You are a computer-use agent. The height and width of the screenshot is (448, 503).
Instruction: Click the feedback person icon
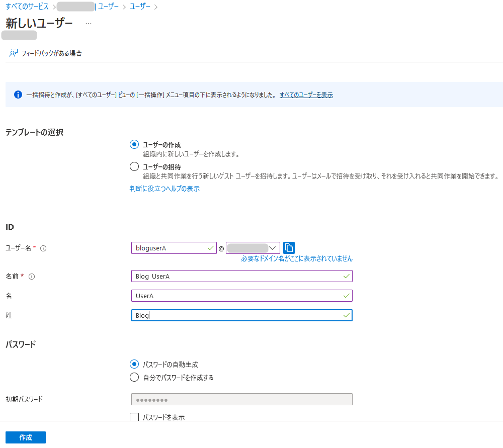pos(14,53)
